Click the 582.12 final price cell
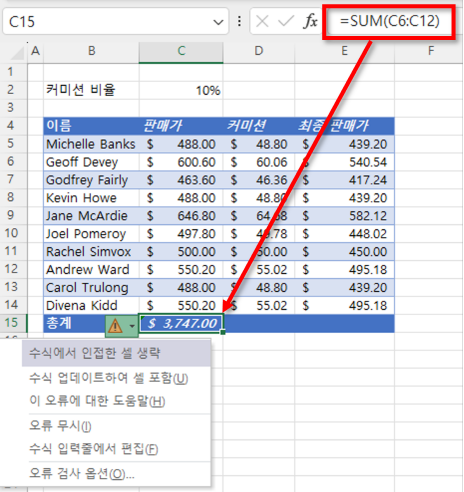Screen dimensions: 464x492 (344, 216)
